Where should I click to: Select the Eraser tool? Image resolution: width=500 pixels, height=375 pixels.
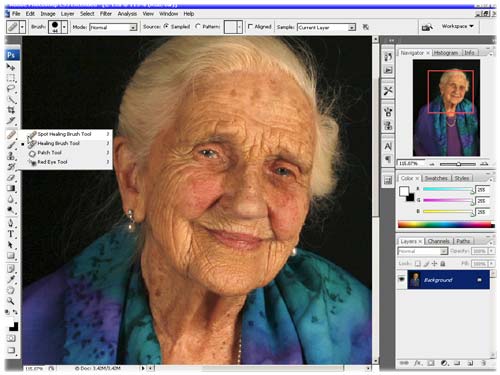(11, 177)
